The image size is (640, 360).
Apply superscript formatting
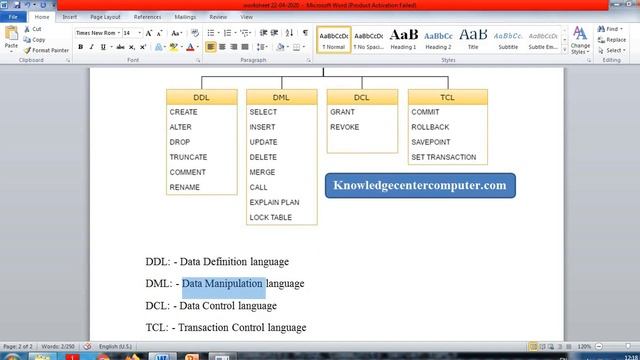pos(143,47)
